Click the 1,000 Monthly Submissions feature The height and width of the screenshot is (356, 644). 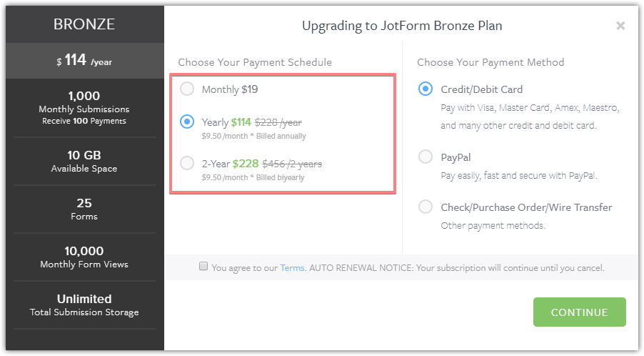click(84, 107)
